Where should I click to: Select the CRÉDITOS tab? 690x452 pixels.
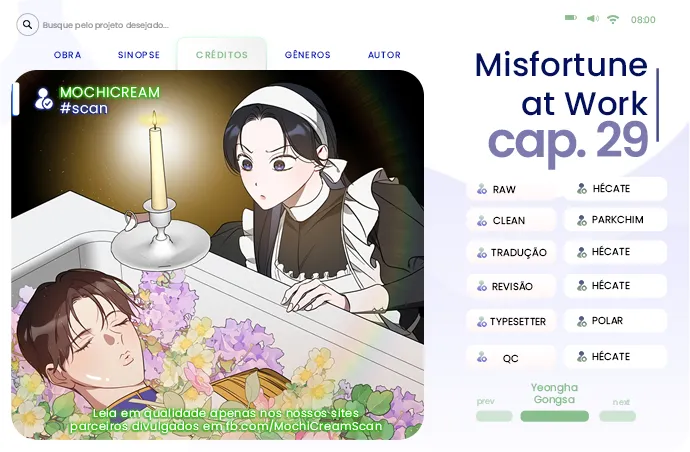[x=222, y=55]
